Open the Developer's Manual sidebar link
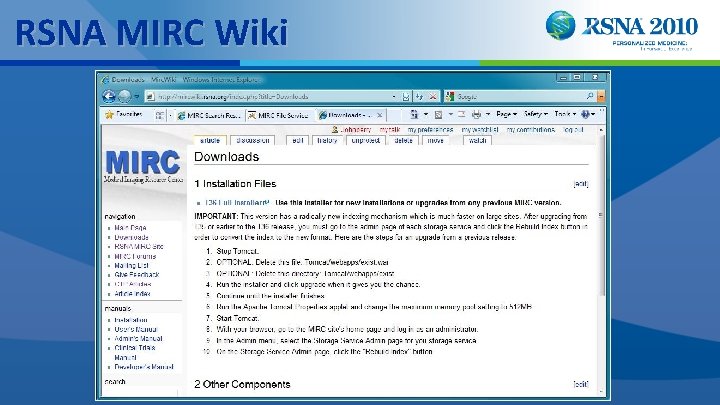Image resolution: width=720 pixels, height=405 pixels. pos(144,367)
